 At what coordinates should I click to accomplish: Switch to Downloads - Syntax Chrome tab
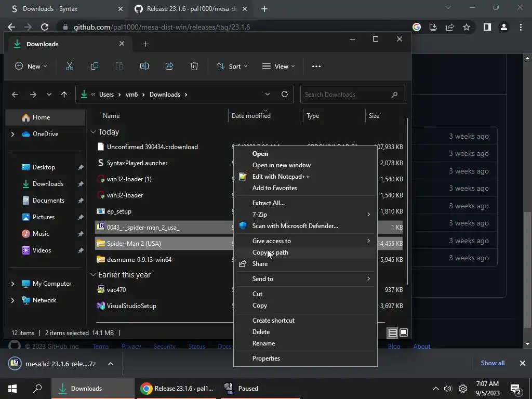click(x=64, y=9)
